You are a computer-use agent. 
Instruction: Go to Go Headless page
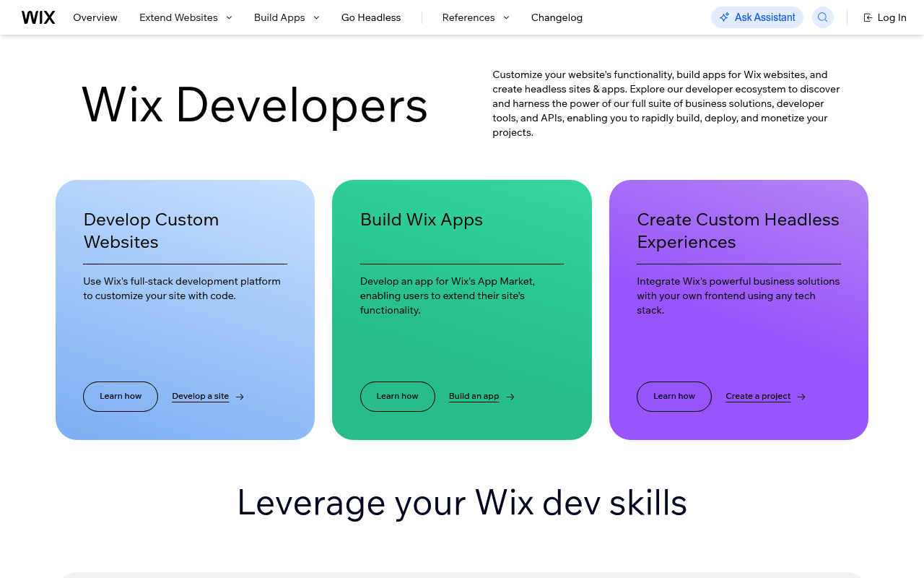click(x=371, y=17)
